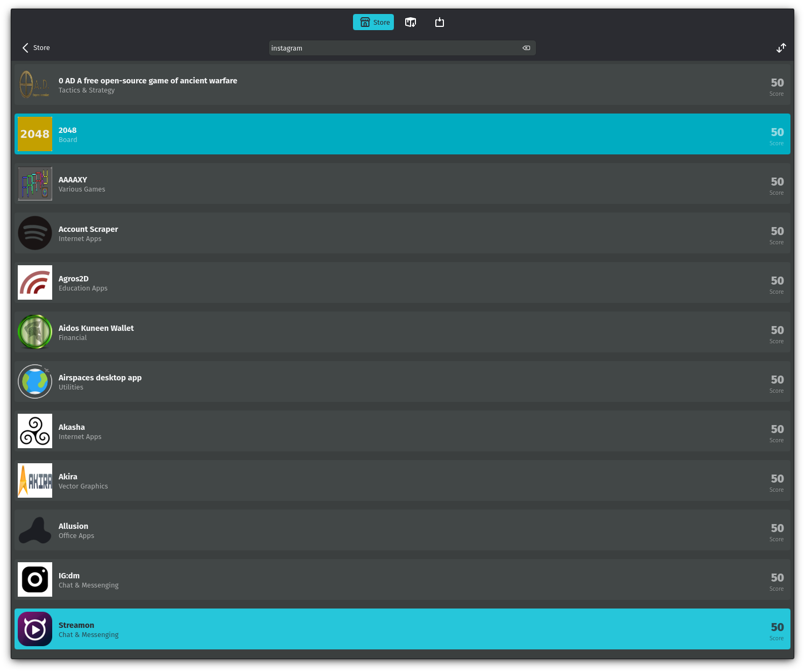Clear the instagram search text
805x672 pixels.
pyautogui.click(x=526, y=48)
